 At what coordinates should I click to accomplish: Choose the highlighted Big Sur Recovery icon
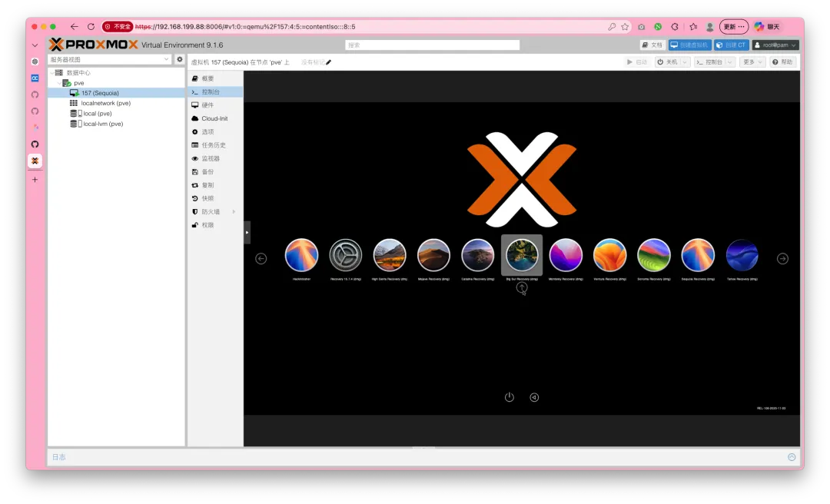(521, 254)
